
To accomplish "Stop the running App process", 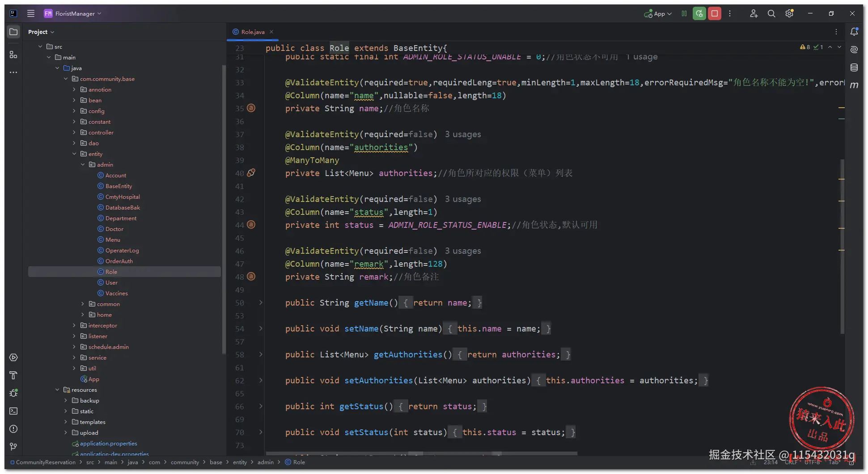I will (715, 13).
